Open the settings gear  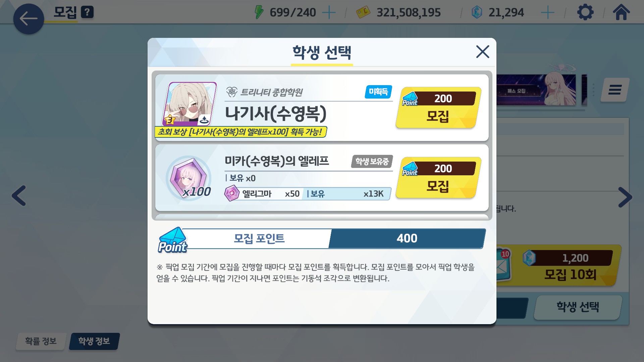[585, 12]
